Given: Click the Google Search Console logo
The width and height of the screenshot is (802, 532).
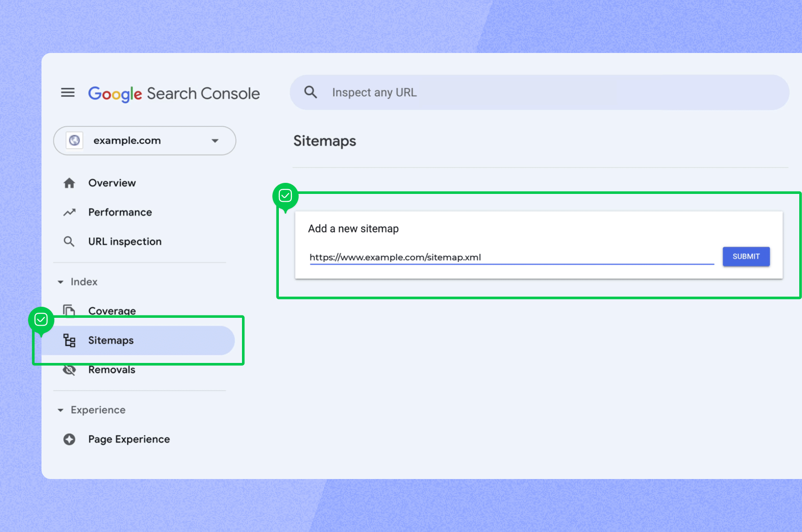Looking at the screenshot, I should click(x=174, y=94).
